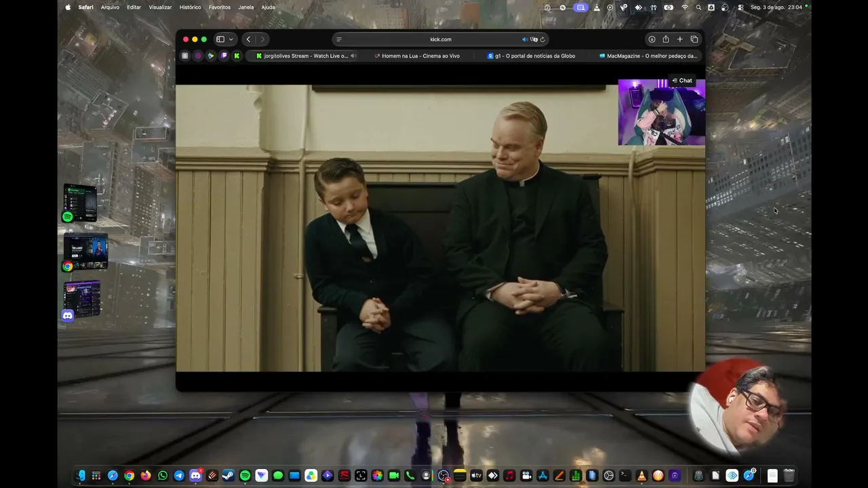Open App Store from the Dock

(x=542, y=476)
